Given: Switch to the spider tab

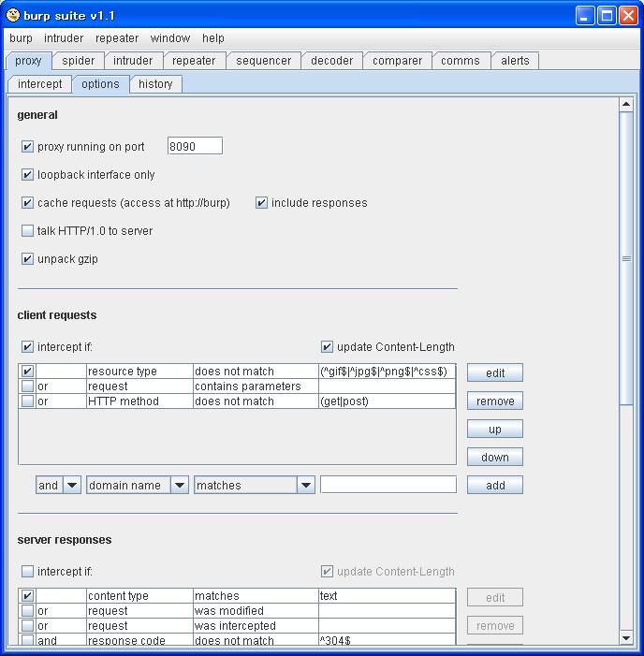Looking at the screenshot, I should pos(79,61).
